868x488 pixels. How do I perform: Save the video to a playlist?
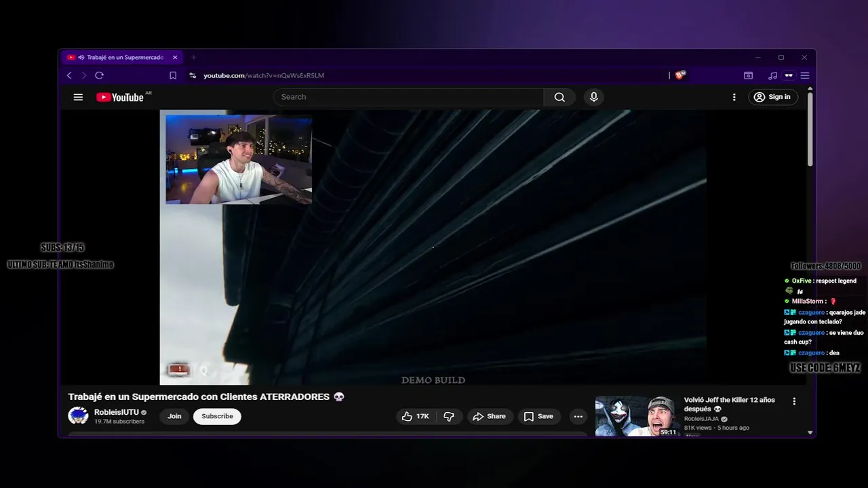click(538, 416)
